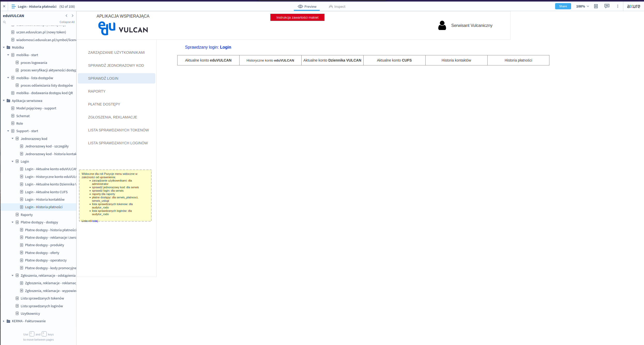Open PŁATNE DOSTĘPY in side menu

(104, 104)
